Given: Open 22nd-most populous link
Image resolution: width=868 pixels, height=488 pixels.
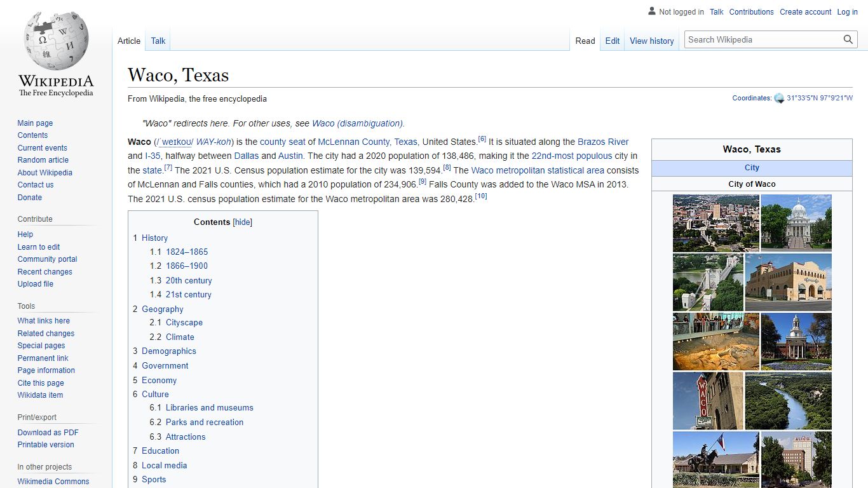Looking at the screenshot, I should click(572, 156).
